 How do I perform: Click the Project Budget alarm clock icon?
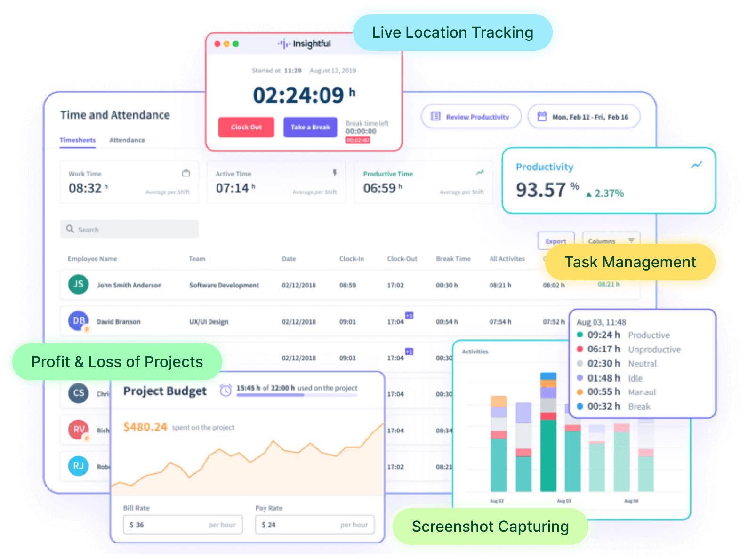226,390
